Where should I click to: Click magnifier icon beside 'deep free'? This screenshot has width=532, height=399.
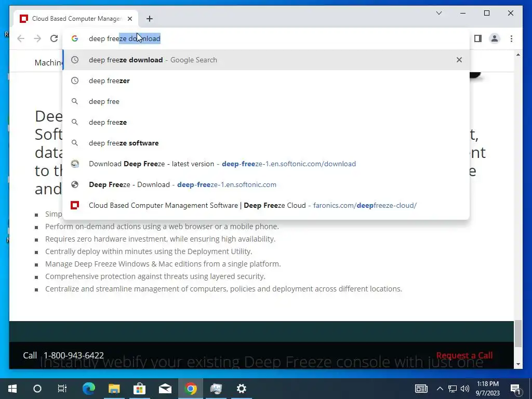pyautogui.click(x=75, y=101)
